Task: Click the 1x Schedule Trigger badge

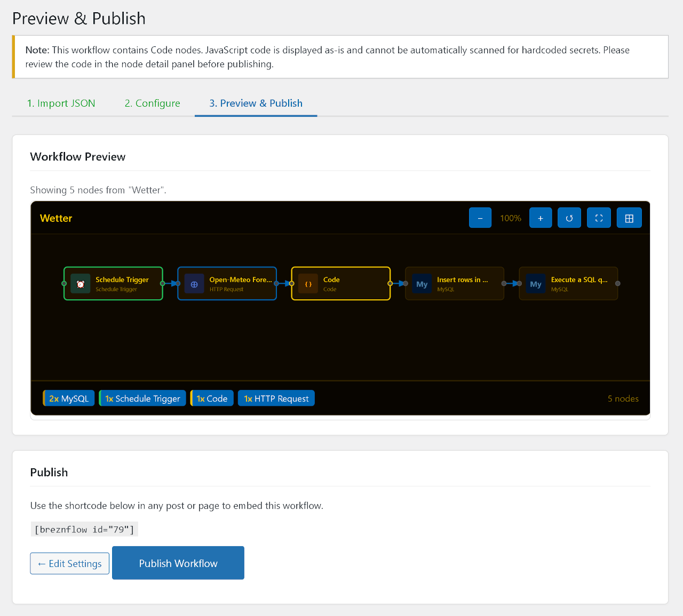Action: (x=142, y=398)
